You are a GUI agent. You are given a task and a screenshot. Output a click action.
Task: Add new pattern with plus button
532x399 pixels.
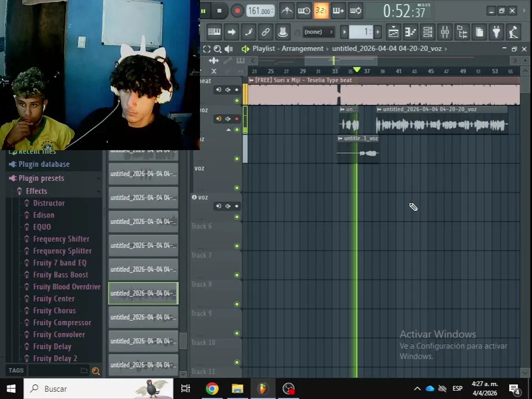click(377, 32)
